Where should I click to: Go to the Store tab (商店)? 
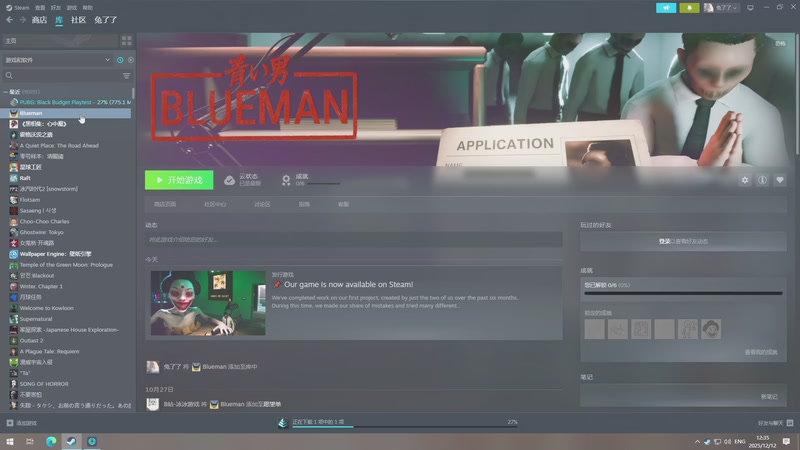[x=39, y=20]
